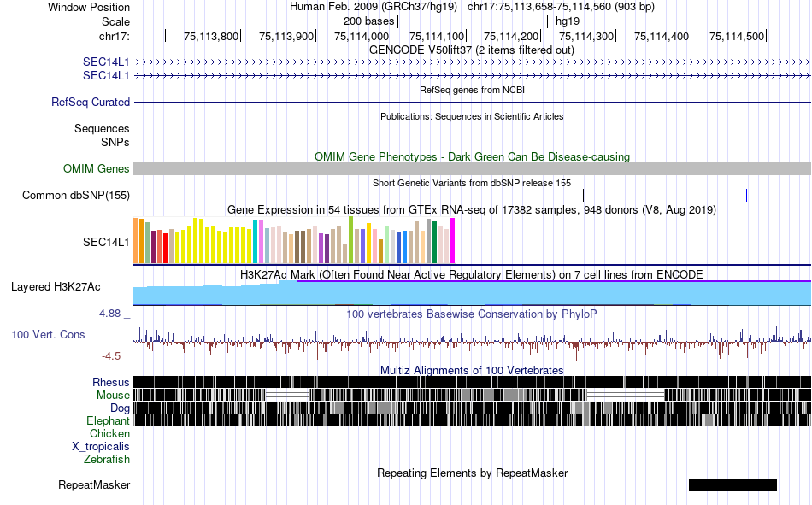Open the RefSeq Curated track label
812x505 pixels.
click(x=90, y=102)
